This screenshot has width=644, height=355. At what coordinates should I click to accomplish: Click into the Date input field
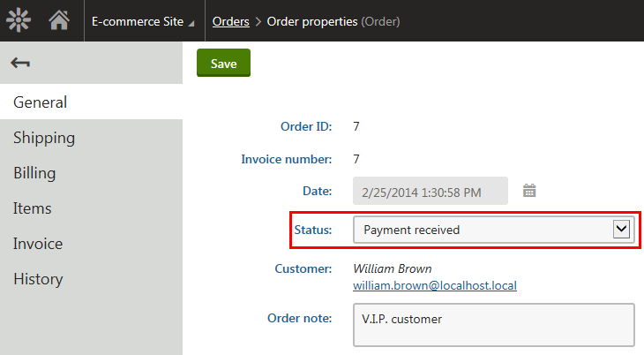(x=430, y=191)
